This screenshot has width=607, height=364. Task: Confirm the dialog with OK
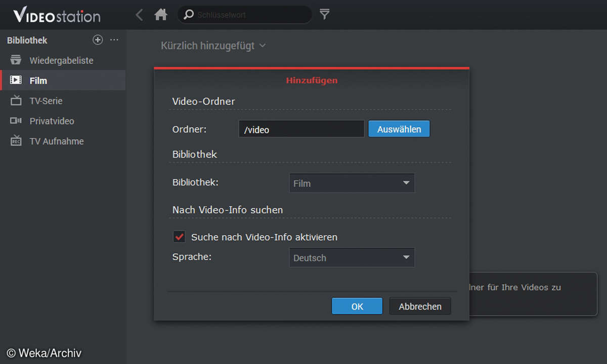pos(357,306)
